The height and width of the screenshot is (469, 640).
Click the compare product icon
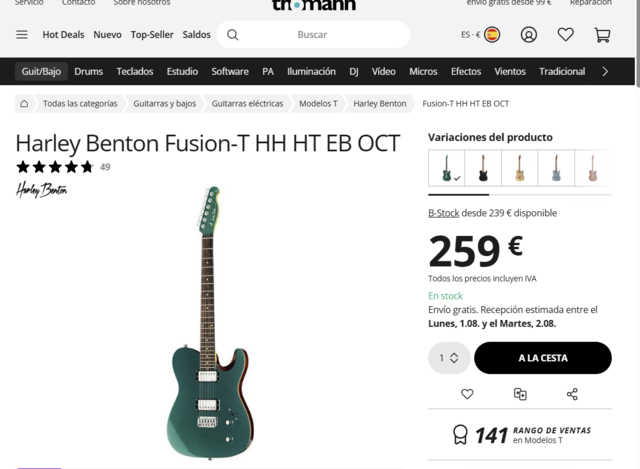tap(520, 394)
